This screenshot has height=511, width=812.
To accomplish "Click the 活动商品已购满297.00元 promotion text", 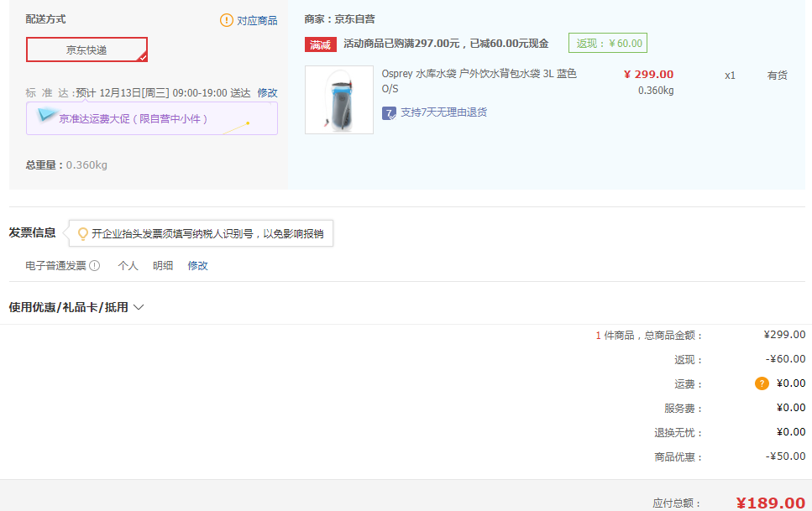I will coord(446,44).
